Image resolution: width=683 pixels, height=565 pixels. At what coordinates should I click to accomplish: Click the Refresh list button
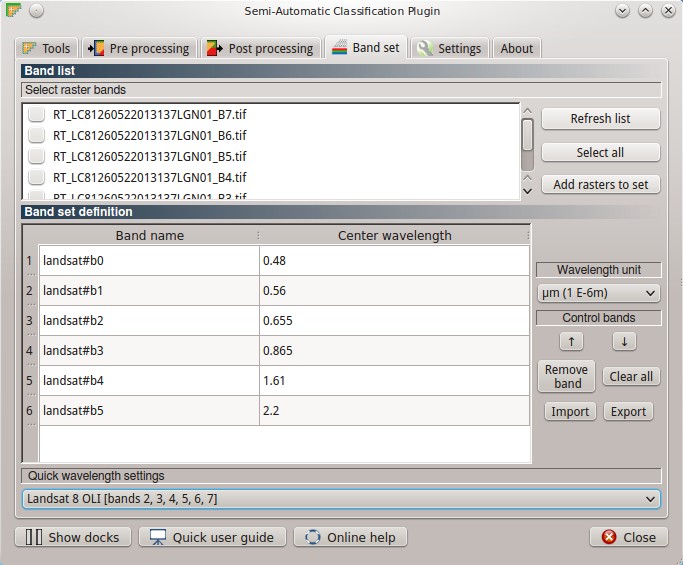pos(601,118)
